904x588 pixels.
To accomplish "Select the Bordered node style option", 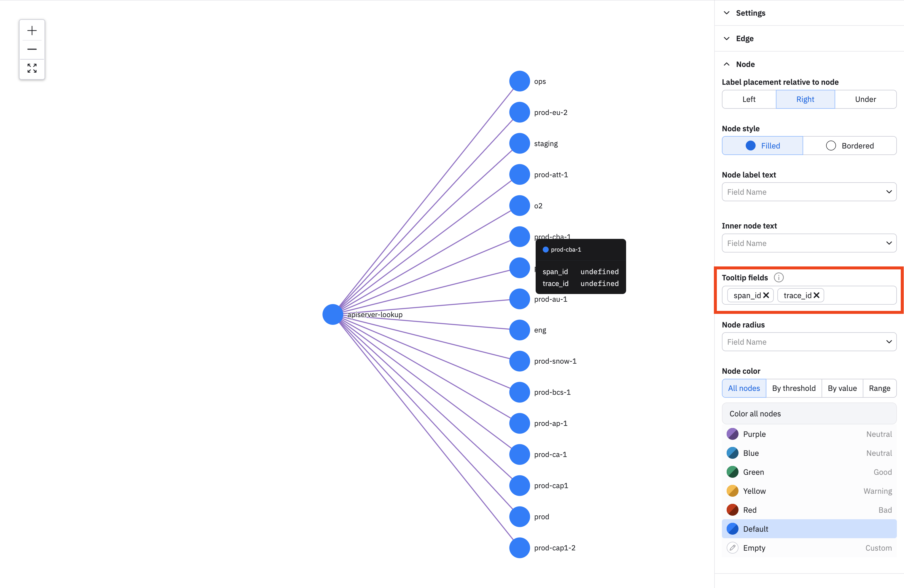I will tap(850, 146).
